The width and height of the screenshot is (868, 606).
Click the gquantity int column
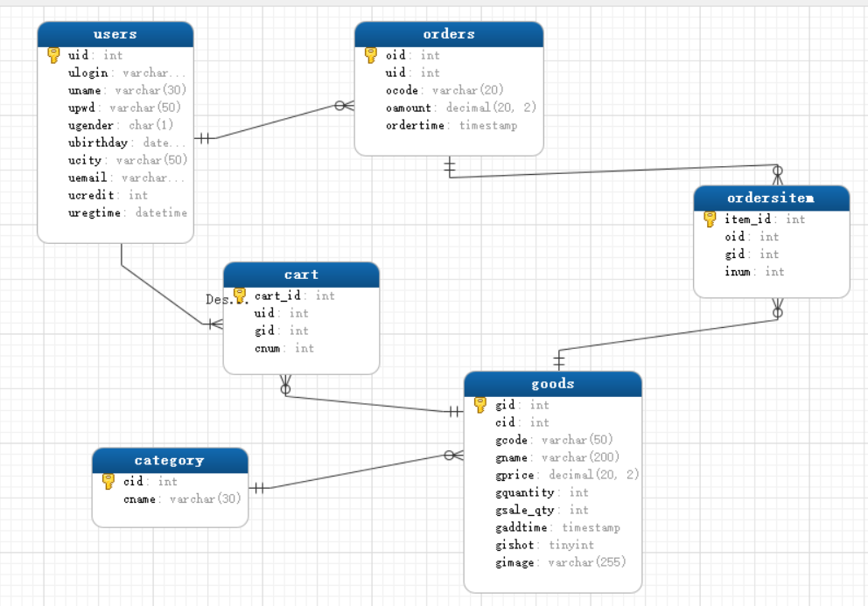(542, 492)
